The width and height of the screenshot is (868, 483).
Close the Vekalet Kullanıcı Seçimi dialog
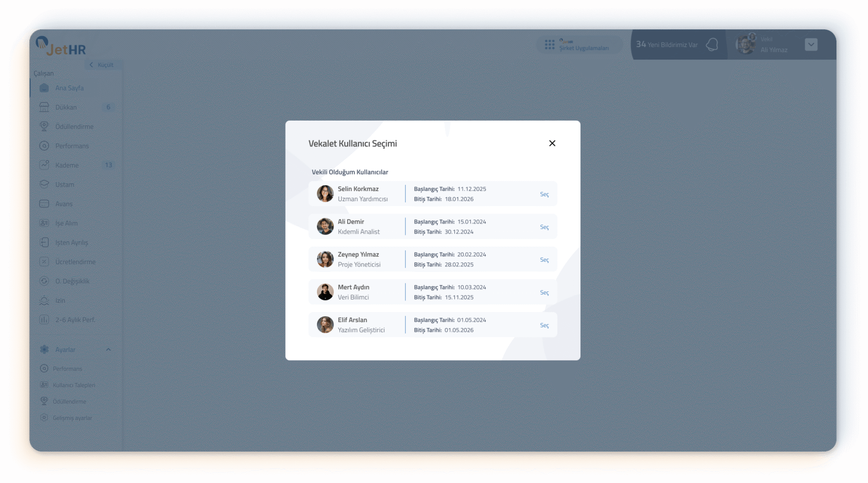(x=552, y=143)
